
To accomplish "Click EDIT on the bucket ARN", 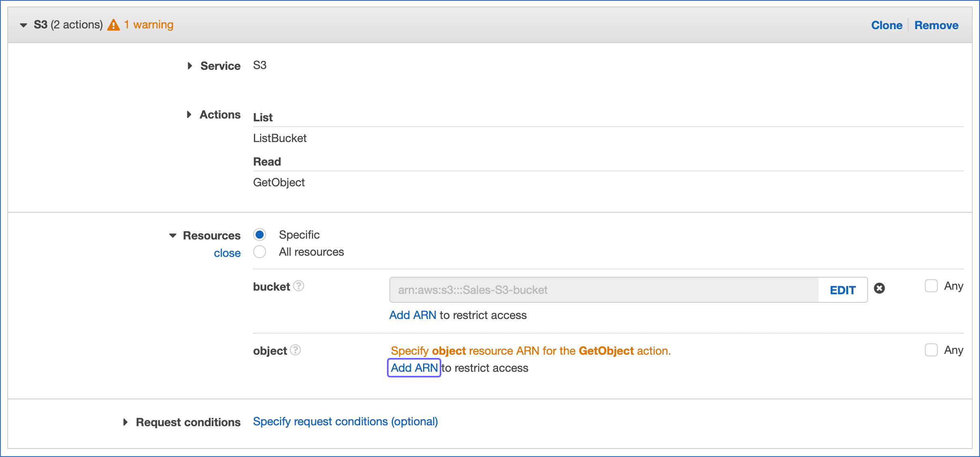I will 842,290.
